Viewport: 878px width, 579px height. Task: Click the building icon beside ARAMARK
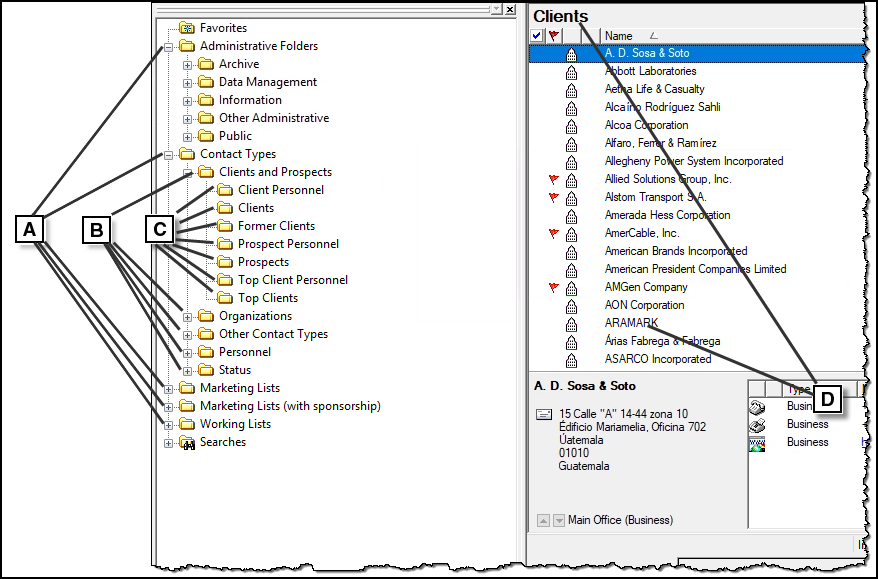point(571,324)
